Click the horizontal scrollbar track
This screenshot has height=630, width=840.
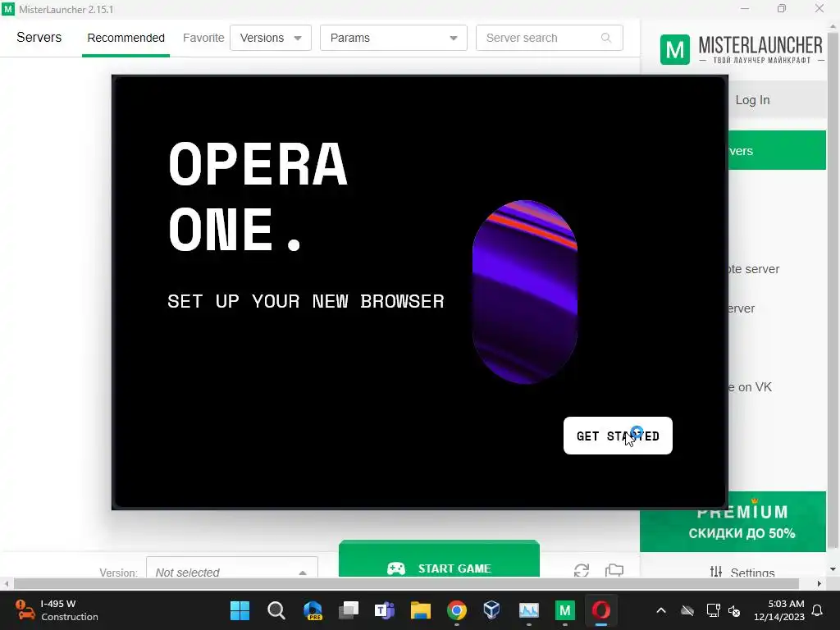[x=405, y=583]
